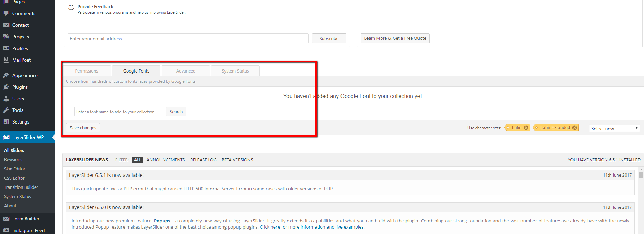This screenshot has width=644, height=234.
Task: Open All Sliders in the LayerSlider submenu
Action: 14,150
